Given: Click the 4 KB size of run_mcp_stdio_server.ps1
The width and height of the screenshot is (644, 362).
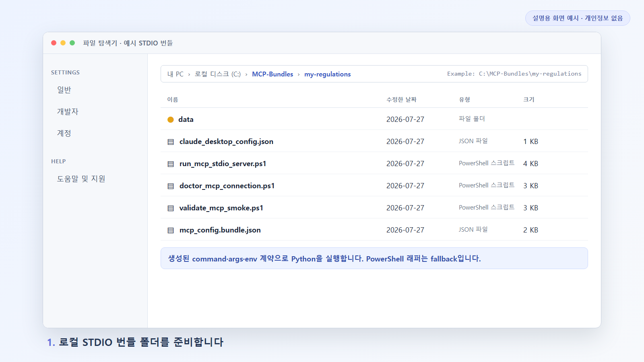Looking at the screenshot, I should click(x=530, y=164).
